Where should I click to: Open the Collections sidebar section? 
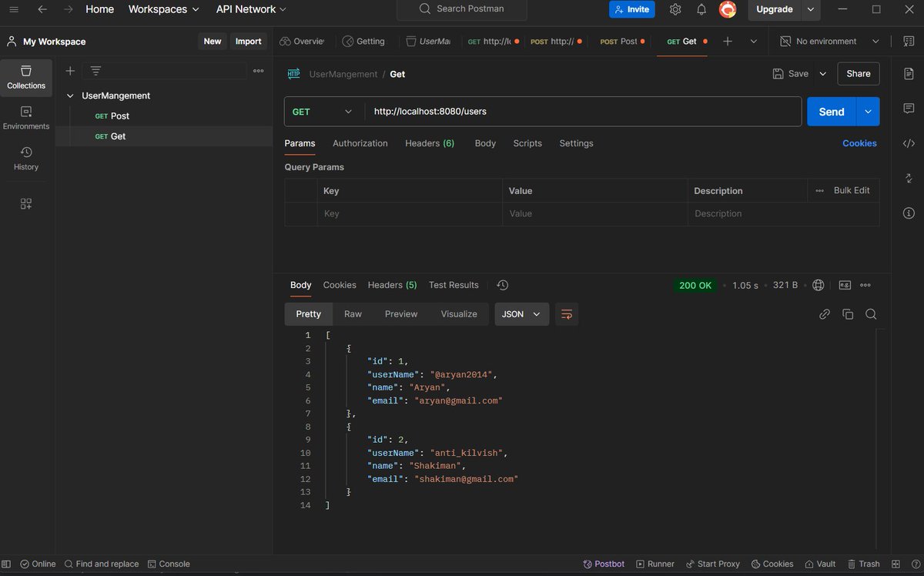[x=26, y=77]
